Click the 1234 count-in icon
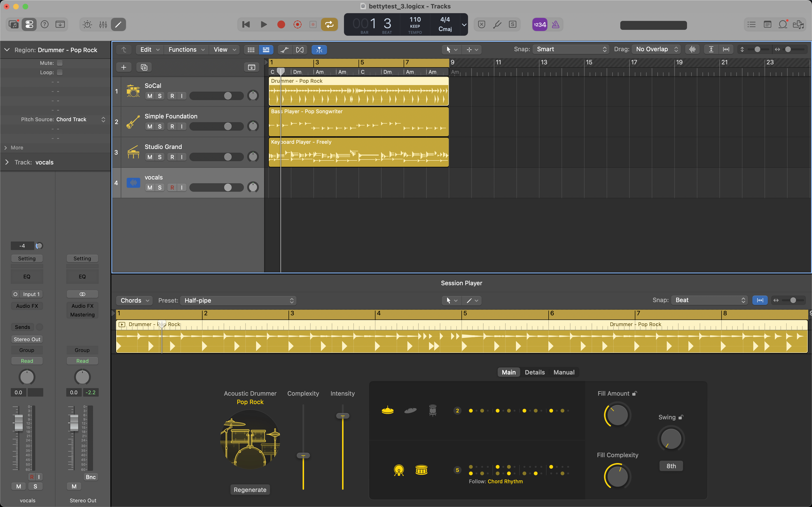Viewport: 812px width, 507px height. point(539,24)
